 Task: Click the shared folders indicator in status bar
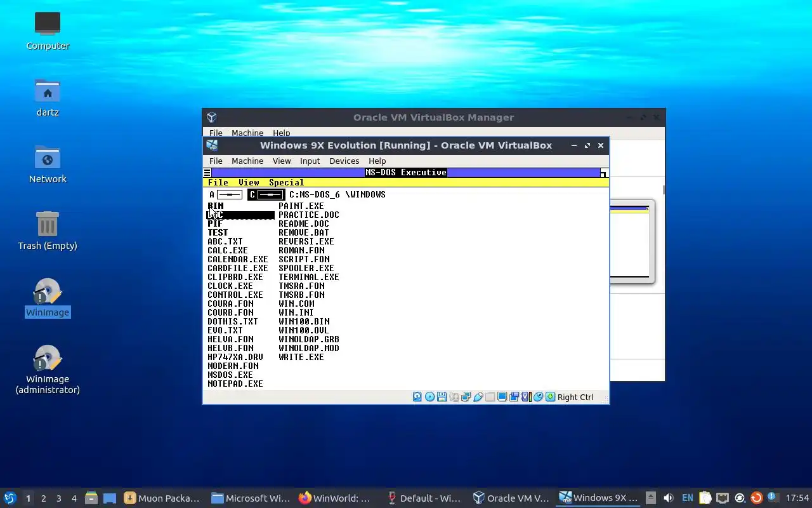pyautogui.click(x=490, y=397)
